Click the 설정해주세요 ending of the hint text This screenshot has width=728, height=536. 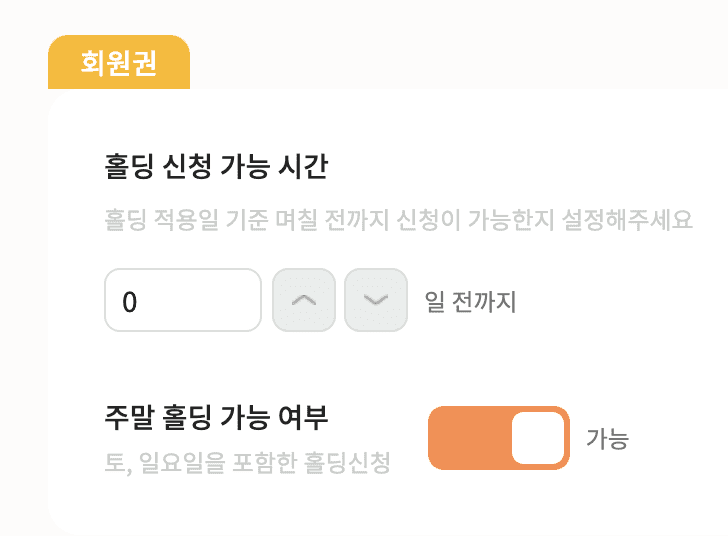coord(627,220)
